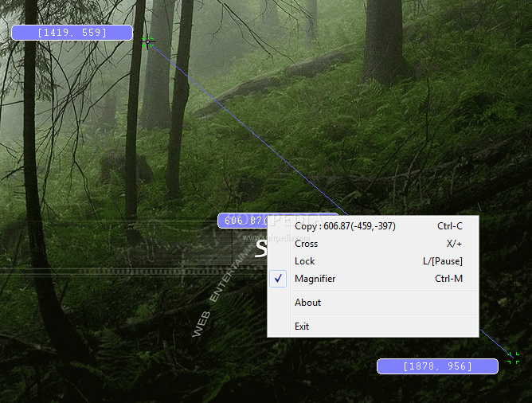Image resolution: width=532 pixels, height=403 pixels.
Task: Select the Lock menu entry
Action: (374, 261)
